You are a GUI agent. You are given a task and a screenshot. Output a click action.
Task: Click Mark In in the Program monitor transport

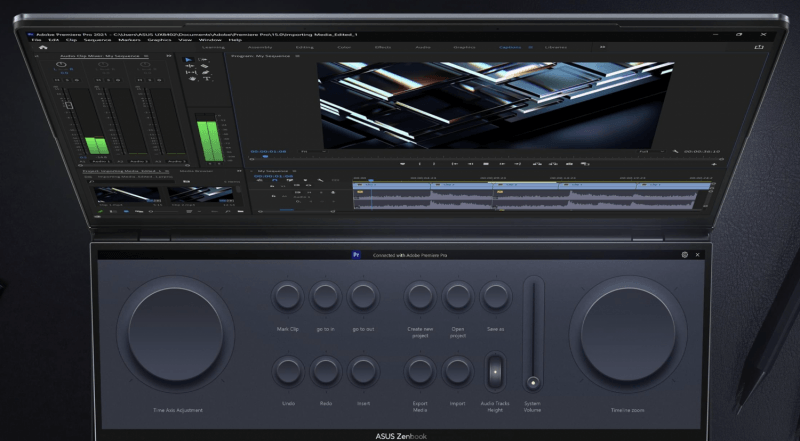pyautogui.click(x=420, y=164)
